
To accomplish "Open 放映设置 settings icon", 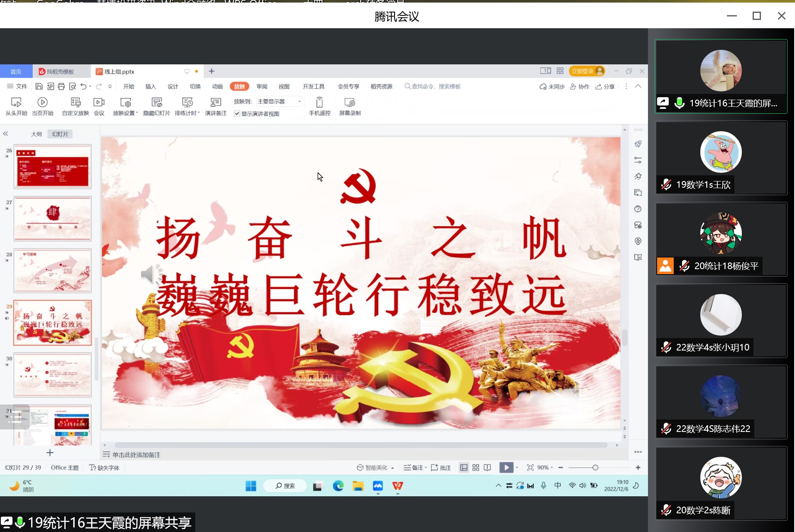I will (125, 102).
